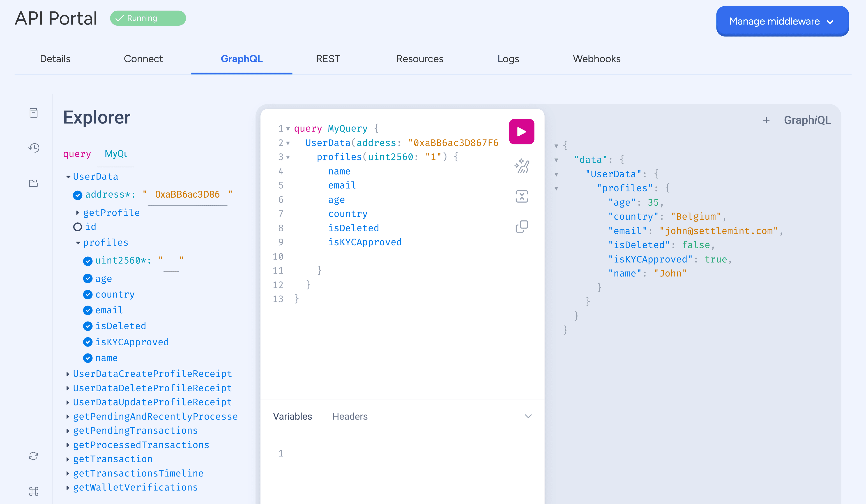Switch to the REST tab

(x=328, y=59)
